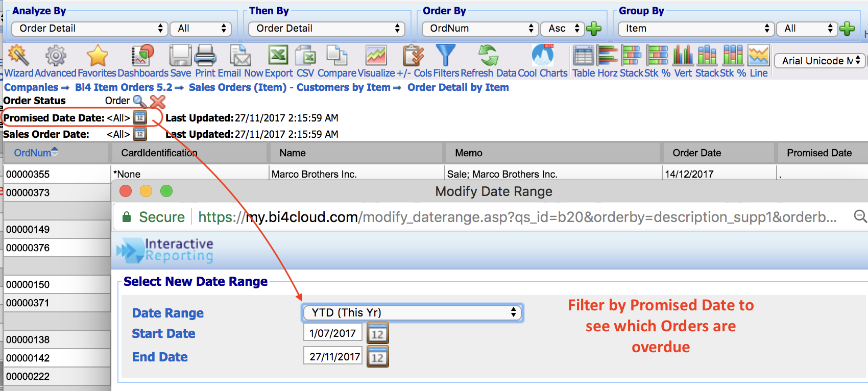Click the Compare icon

(x=337, y=55)
